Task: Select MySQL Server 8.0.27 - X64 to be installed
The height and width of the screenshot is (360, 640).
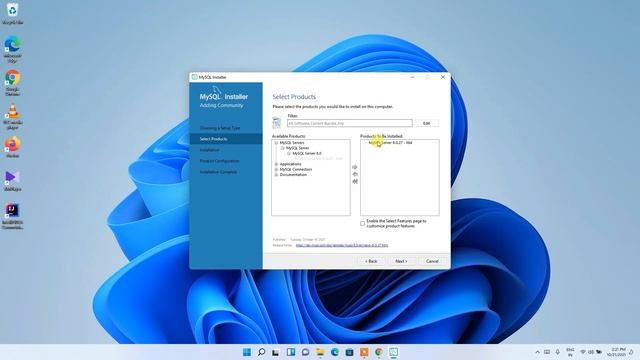Action: 390,143
